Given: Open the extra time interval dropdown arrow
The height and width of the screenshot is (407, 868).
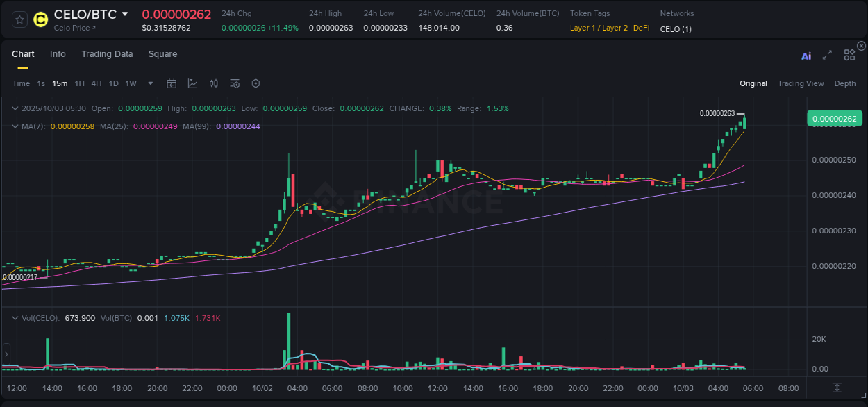Looking at the screenshot, I should (149, 83).
